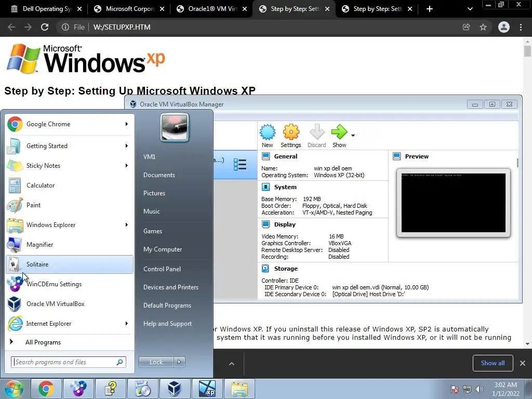Viewport: 532px width, 399px height.
Task: Expand the downloads bar item chevron
Action: tap(232, 364)
